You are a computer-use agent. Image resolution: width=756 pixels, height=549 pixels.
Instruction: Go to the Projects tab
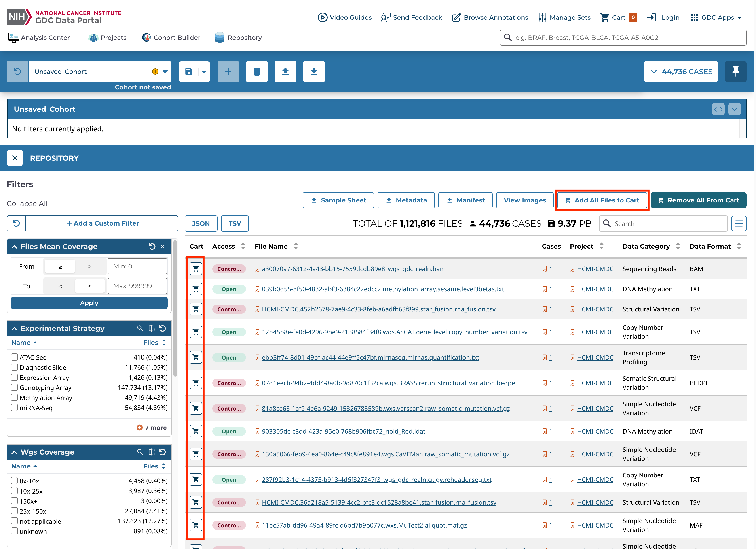click(108, 37)
